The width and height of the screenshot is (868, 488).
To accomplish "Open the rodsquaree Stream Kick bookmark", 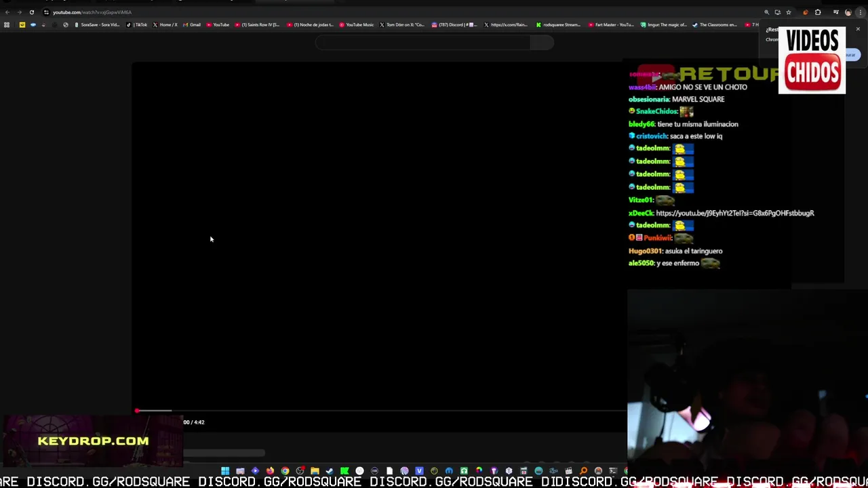I will pyautogui.click(x=559, y=25).
